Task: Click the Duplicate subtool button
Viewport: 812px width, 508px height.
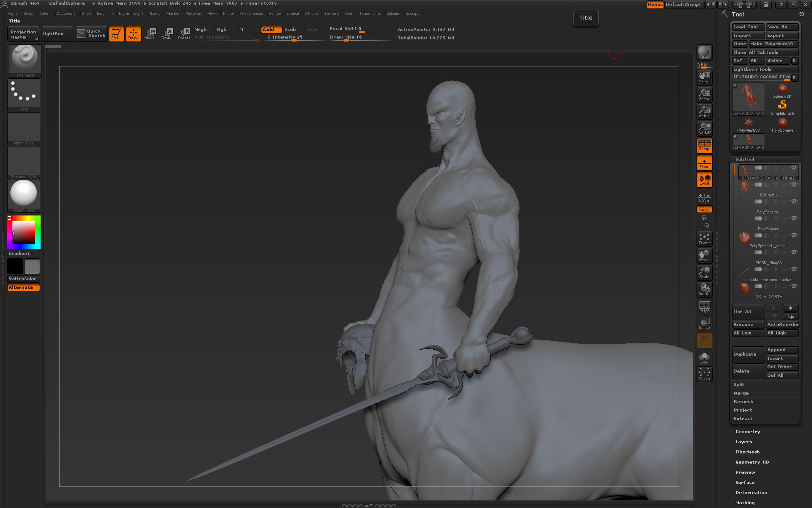Action: pos(748,354)
